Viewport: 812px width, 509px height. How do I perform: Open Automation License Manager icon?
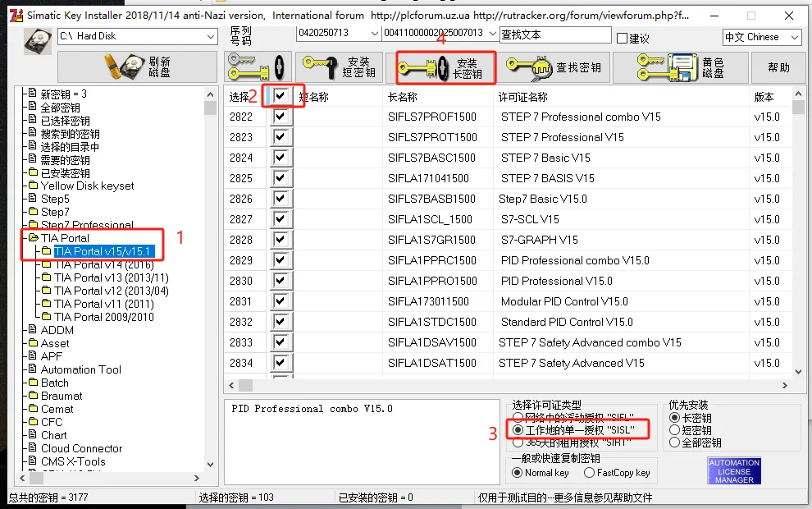click(x=734, y=470)
